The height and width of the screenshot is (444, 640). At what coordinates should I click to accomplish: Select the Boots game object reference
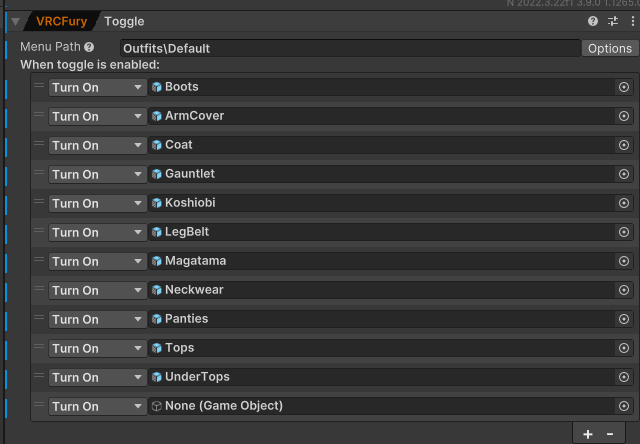coord(382,87)
